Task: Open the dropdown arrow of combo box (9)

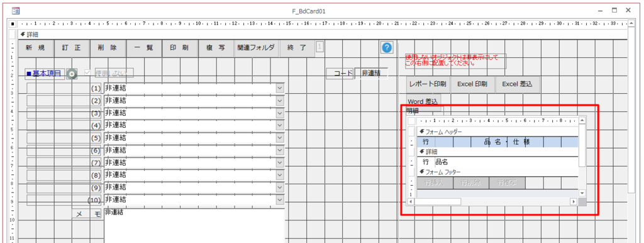Action: (x=280, y=188)
